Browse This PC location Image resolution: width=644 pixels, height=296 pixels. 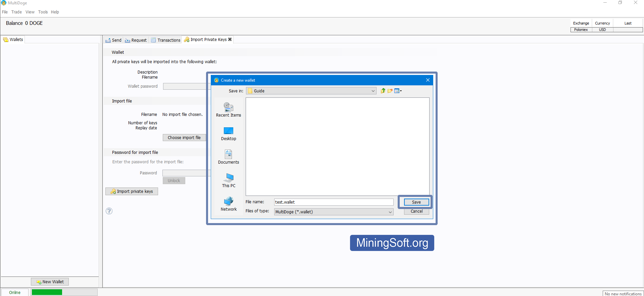pos(229,180)
